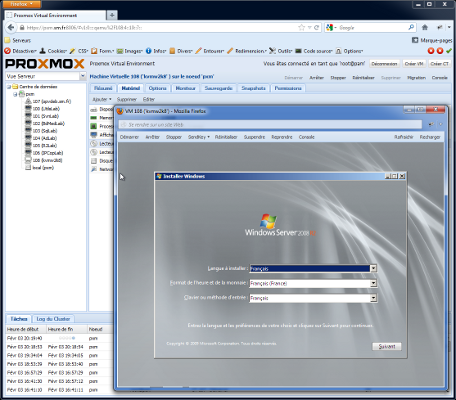
Task: Click the Firefox back arrow button
Action: click(11, 28)
